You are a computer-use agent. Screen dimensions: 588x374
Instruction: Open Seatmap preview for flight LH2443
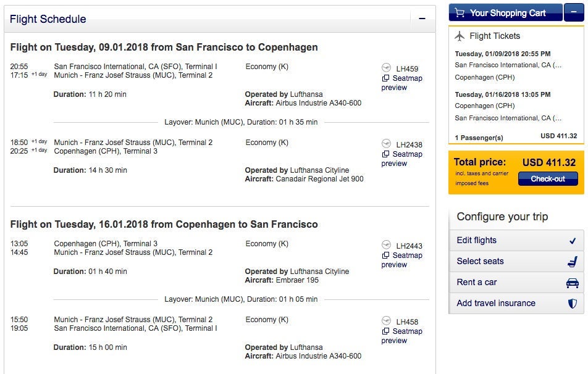pos(401,260)
